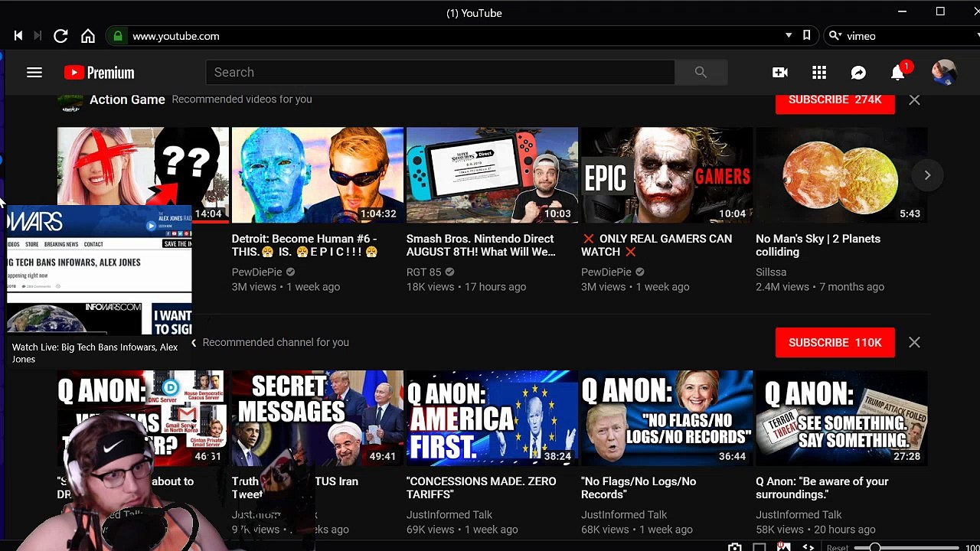
Task: Open the ONLY REAL GAMERS CAN WATCH title
Action: tap(656, 245)
